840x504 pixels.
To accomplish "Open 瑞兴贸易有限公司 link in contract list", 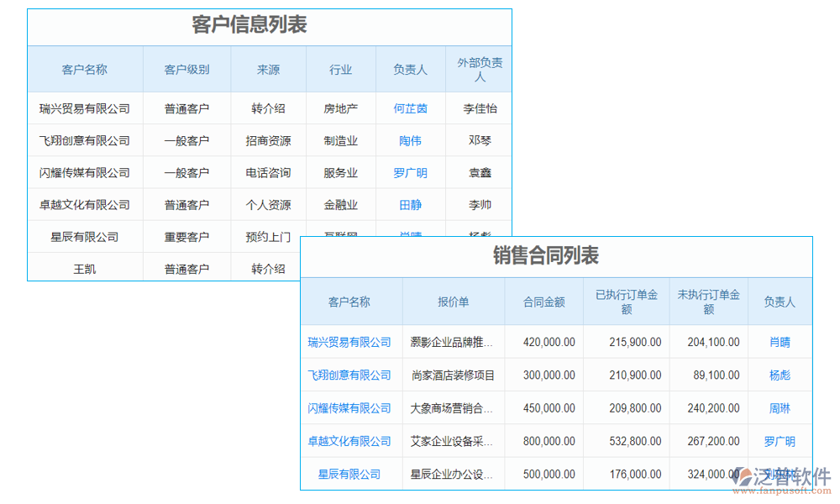I will coord(349,343).
